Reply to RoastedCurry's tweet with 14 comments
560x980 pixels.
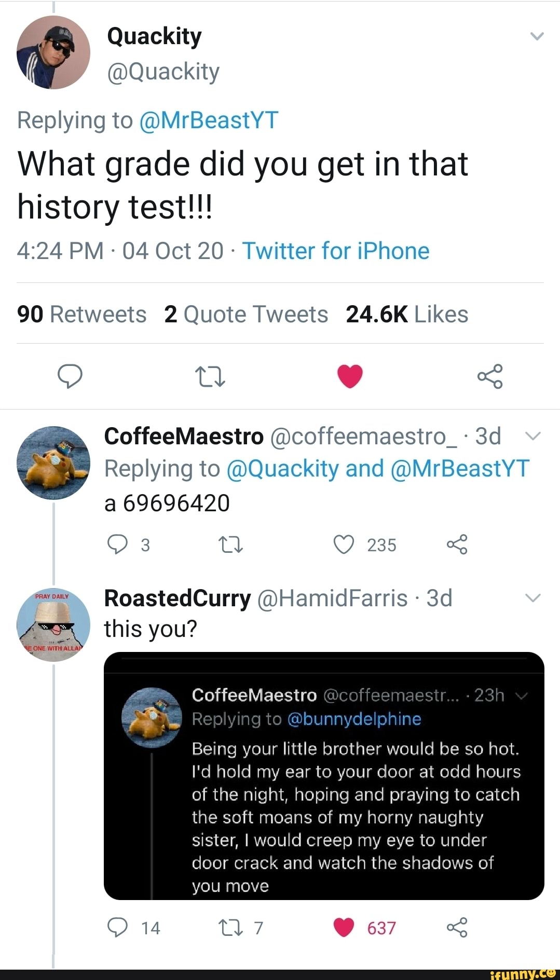tap(117, 927)
